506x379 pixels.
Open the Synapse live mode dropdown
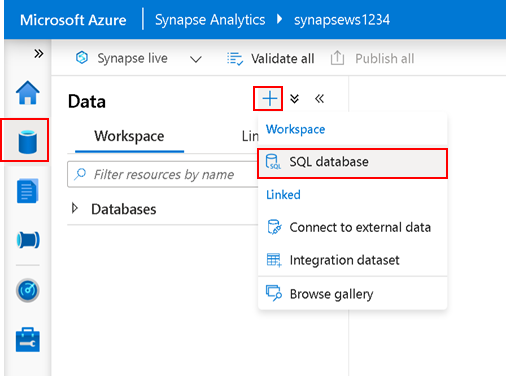pos(196,59)
